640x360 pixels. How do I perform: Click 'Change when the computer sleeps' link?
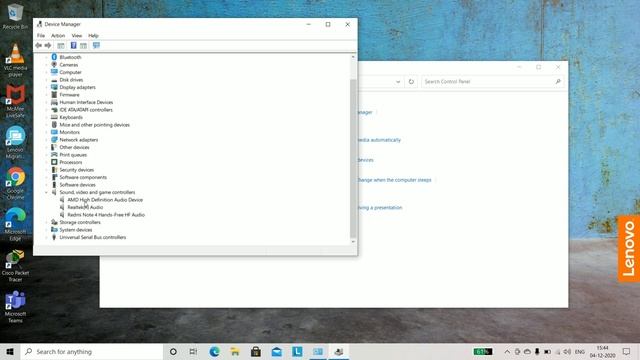tap(394, 180)
